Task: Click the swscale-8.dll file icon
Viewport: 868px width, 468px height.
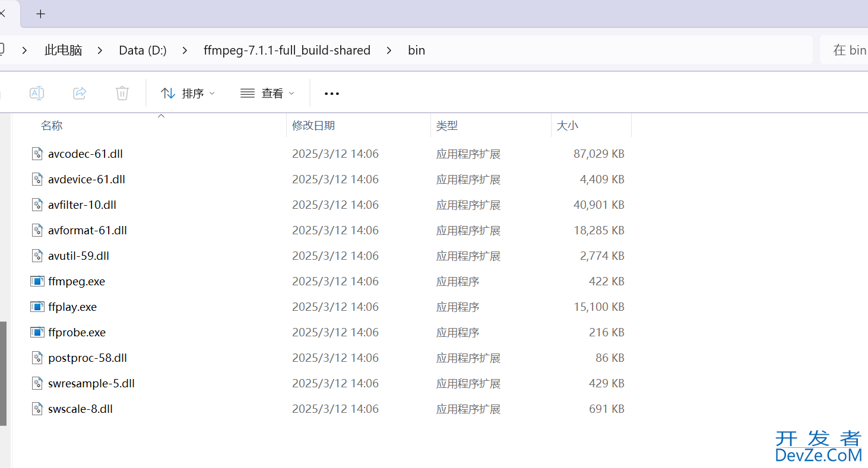Action: coord(37,409)
